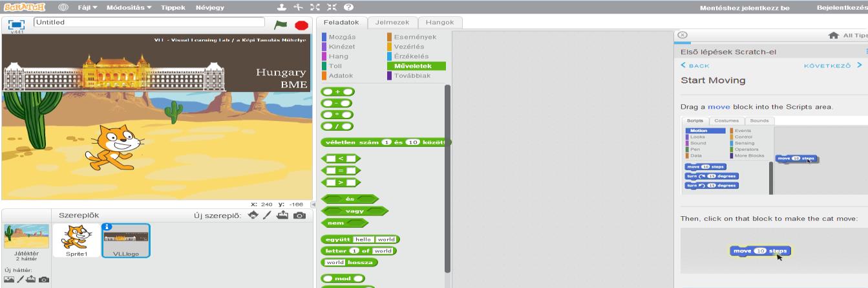Viewport: 868px width, 288px height.
Task: Select the Hang block category
Action: pyautogui.click(x=338, y=56)
